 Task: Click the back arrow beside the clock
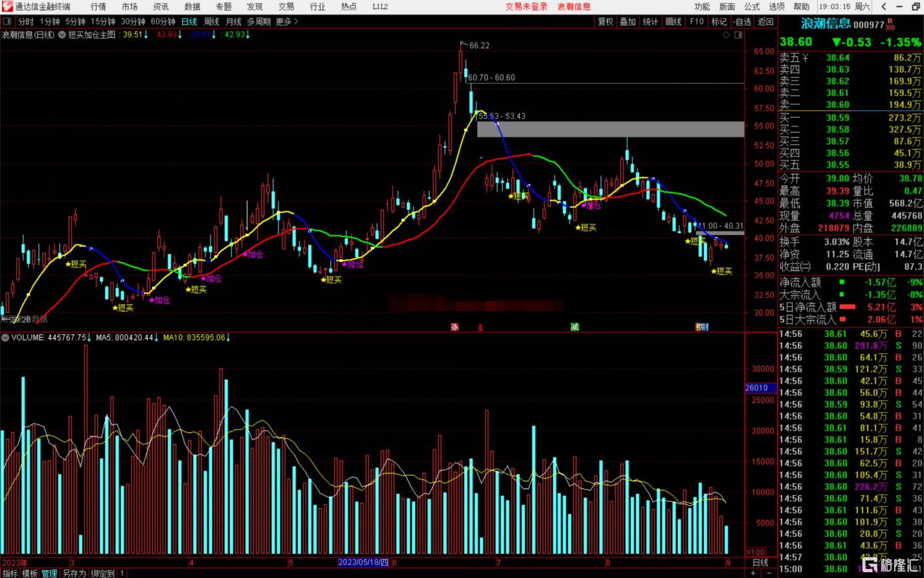pyautogui.click(x=883, y=6)
